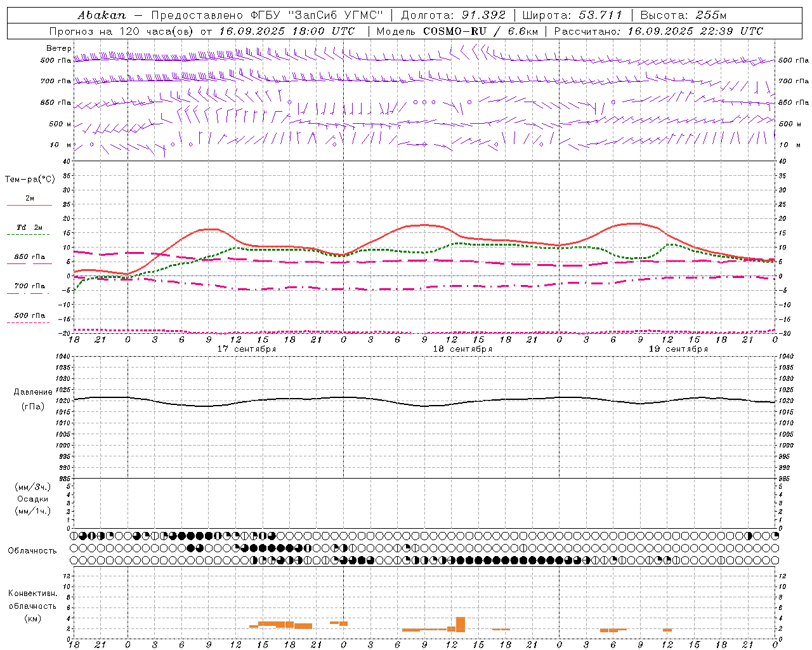Click the 'Облачность' cloud cover row label
The image size is (812, 650).
click(32, 551)
